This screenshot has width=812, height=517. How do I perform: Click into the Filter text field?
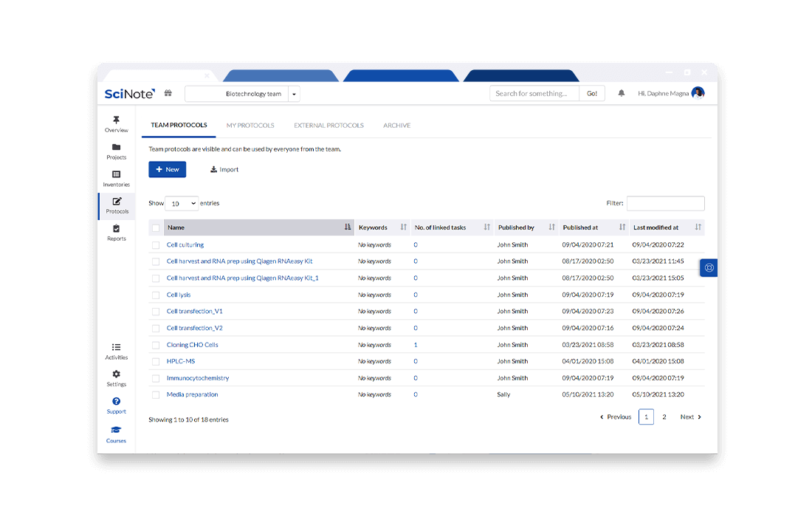[665, 203]
